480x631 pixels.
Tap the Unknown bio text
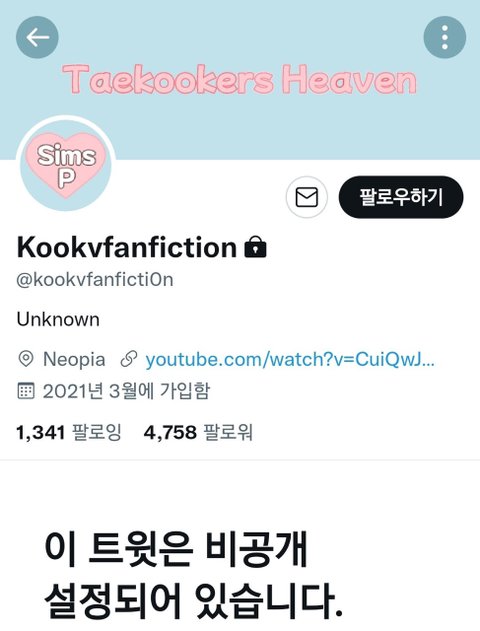tap(58, 320)
